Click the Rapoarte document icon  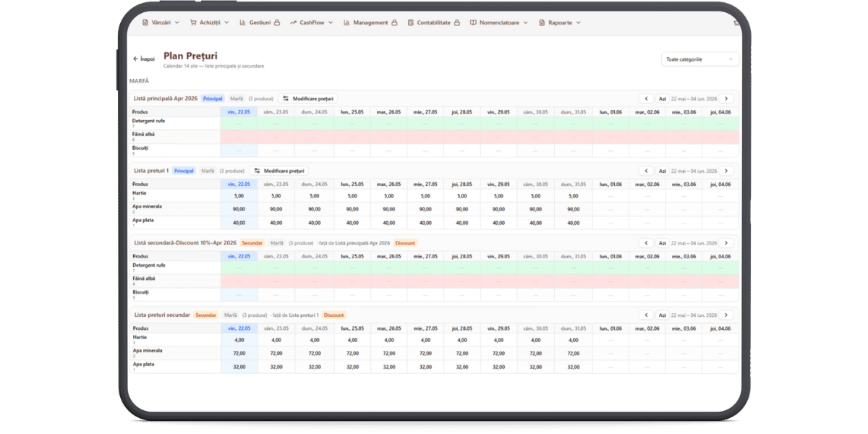coord(542,22)
